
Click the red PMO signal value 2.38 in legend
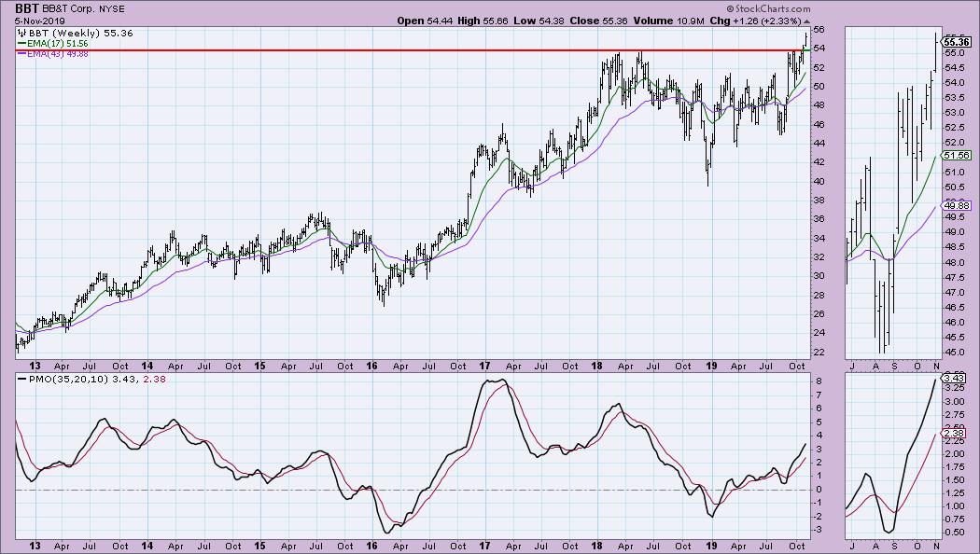click(155, 379)
